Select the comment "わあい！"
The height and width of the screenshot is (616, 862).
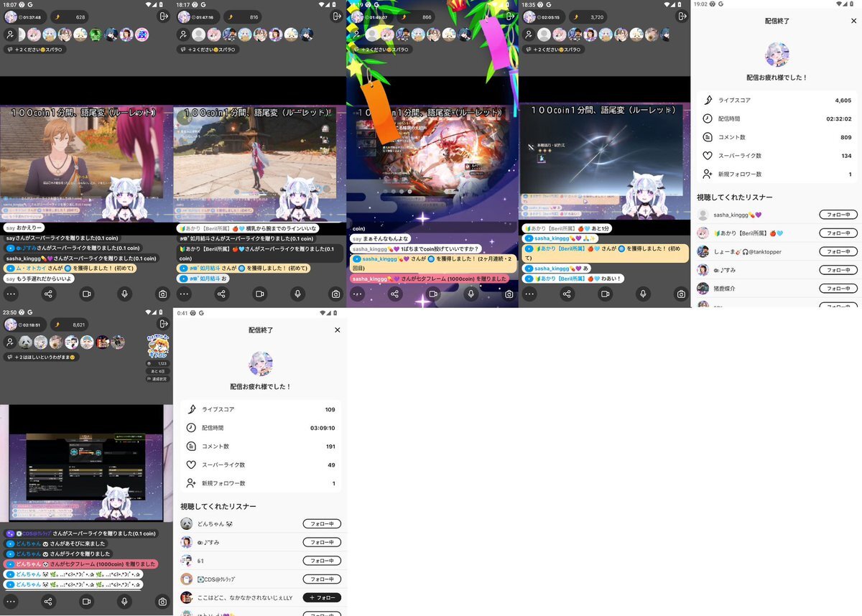pos(573,279)
